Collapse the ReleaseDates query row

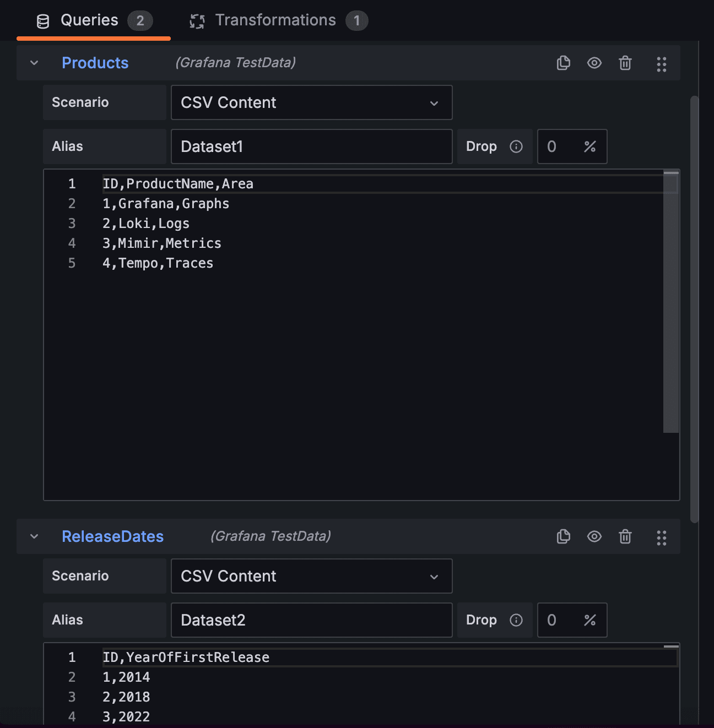coord(34,536)
